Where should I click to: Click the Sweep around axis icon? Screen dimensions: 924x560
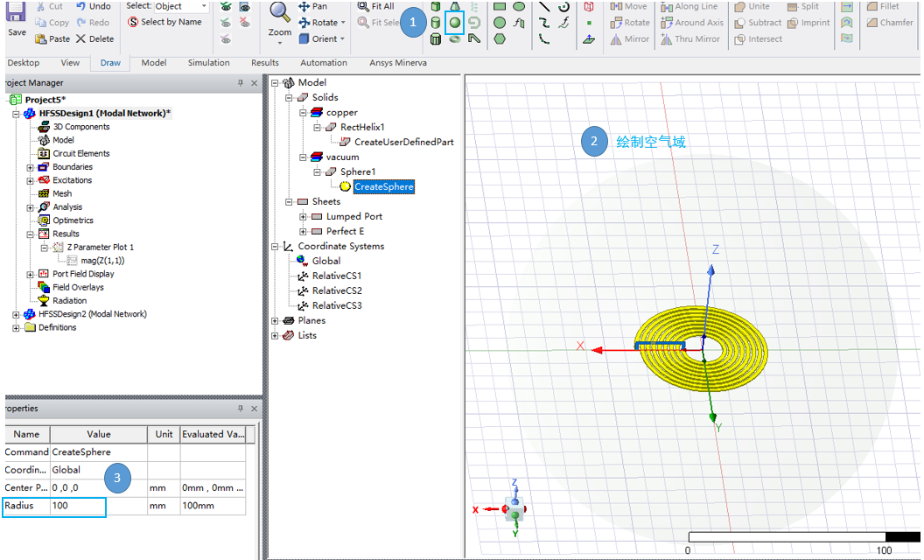click(x=846, y=23)
